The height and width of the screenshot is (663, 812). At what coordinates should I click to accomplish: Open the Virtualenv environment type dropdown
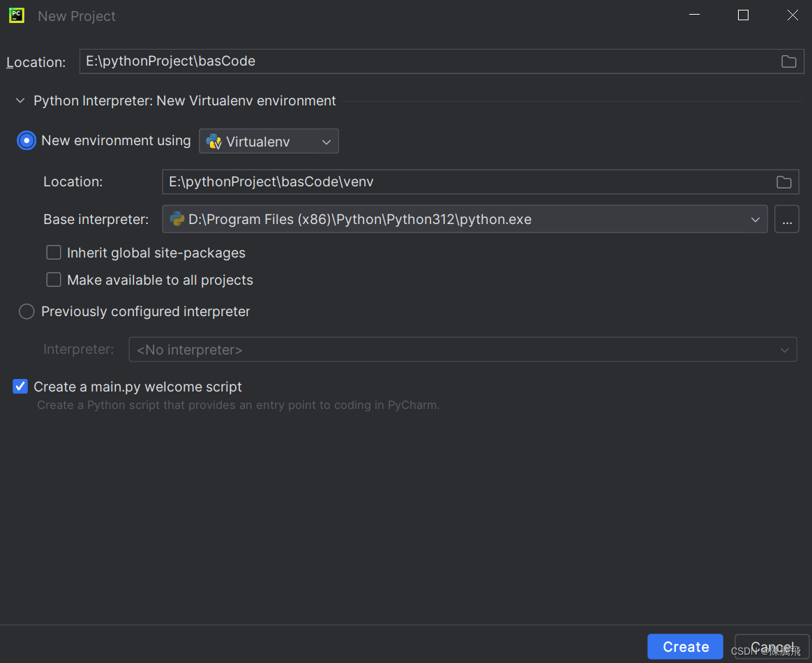[x=269, y=142]
